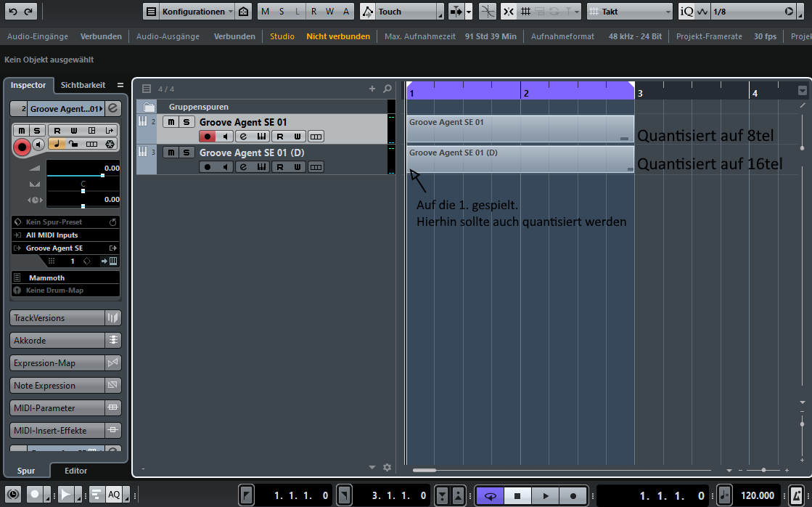Toggle track lock icon in Inspector
812x507 pixels.
coord(73,144)
